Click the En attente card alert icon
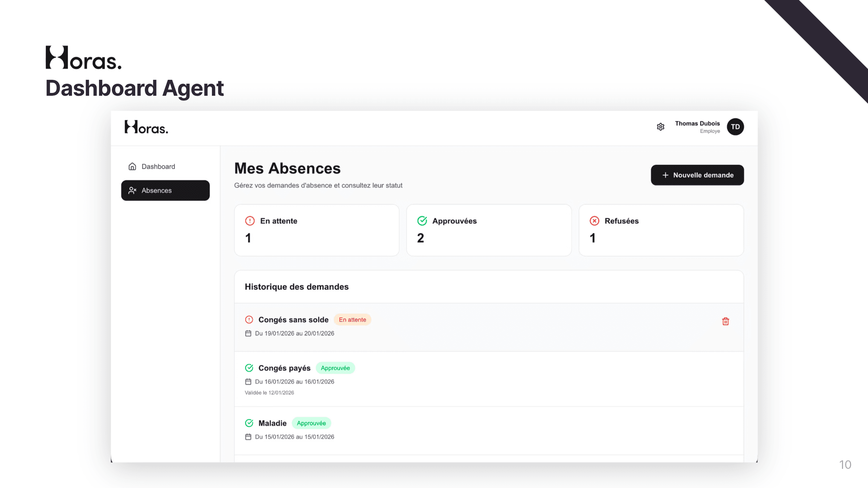 [250, 221]
